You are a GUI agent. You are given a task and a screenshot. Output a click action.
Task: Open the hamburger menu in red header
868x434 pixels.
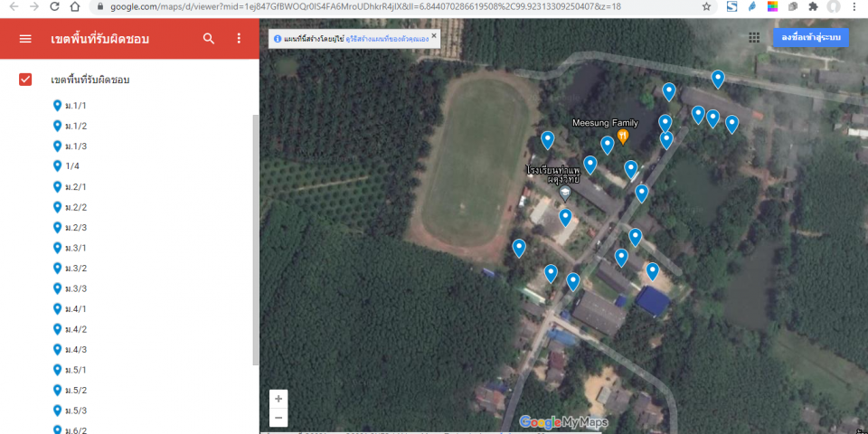25,39
